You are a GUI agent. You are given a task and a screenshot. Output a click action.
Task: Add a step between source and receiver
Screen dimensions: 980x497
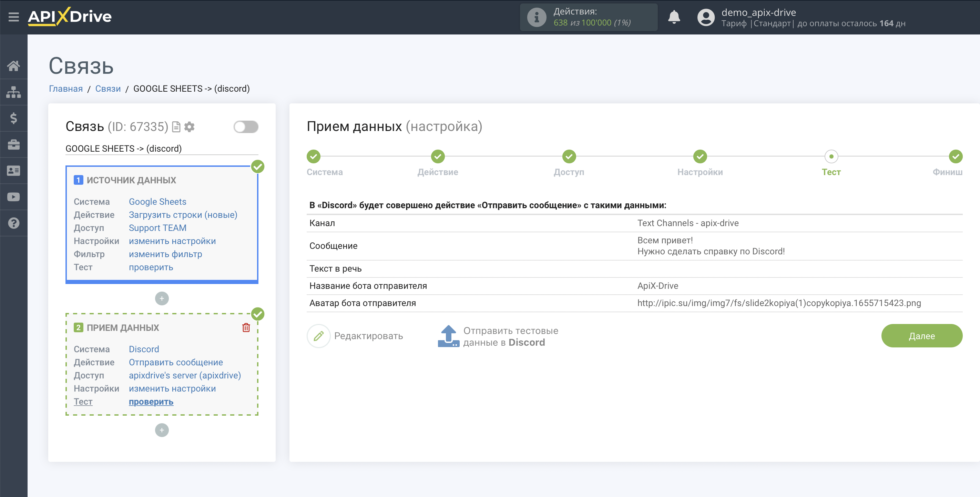[x=162, y=298]
